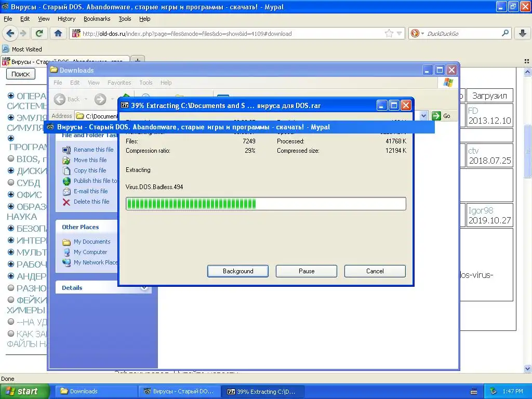This screenshot has width=532, height=399.
Task: Select the РАЗНО... category bullet
Action: click(11, 288)
